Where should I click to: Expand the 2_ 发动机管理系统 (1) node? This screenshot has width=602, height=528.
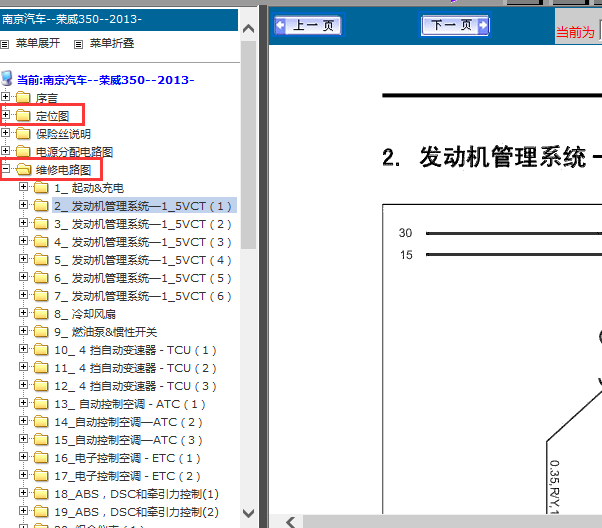(23, 205)
